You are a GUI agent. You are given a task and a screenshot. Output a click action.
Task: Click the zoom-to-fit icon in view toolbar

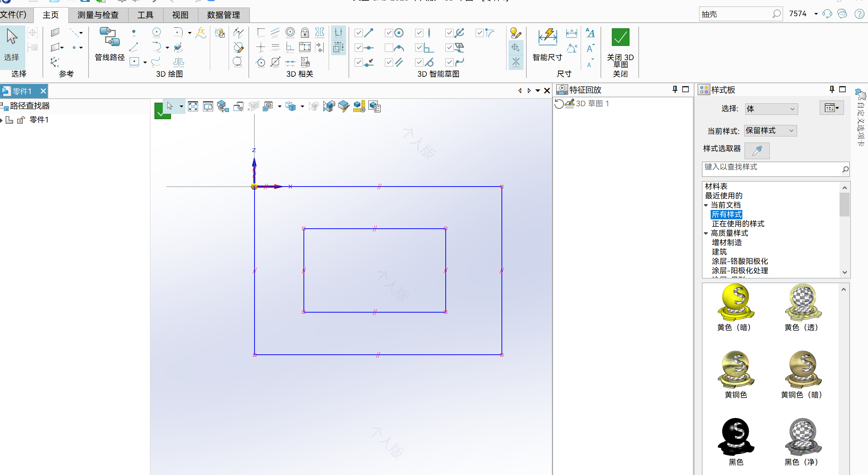pyautogui.click(x=193, y=107)
